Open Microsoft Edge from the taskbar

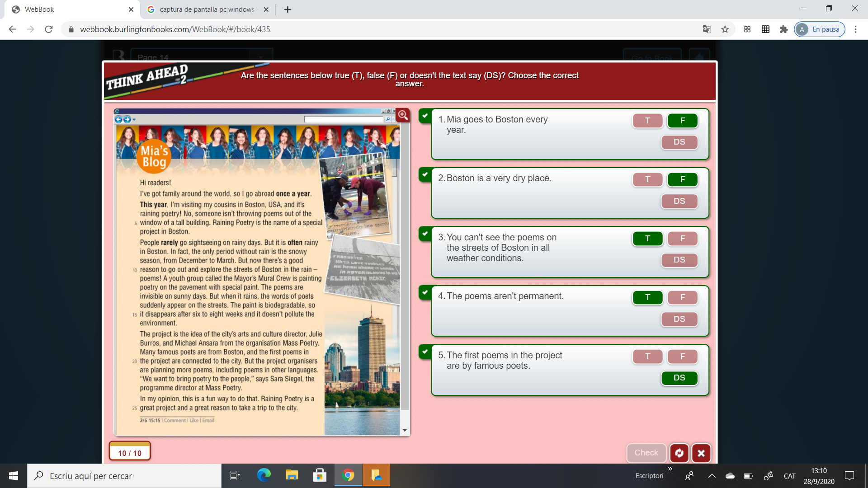264,475
